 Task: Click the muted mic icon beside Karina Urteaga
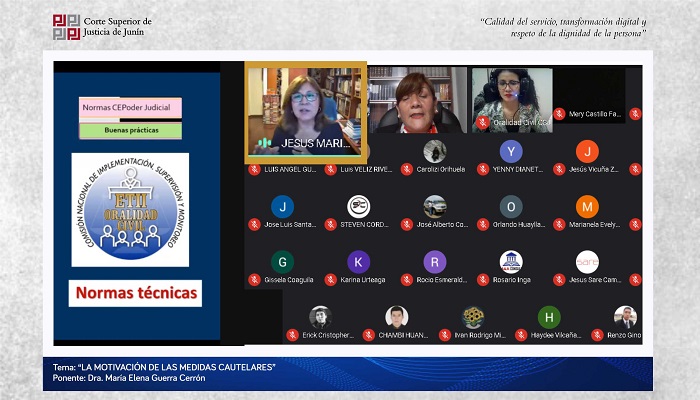tap(330, 280)
